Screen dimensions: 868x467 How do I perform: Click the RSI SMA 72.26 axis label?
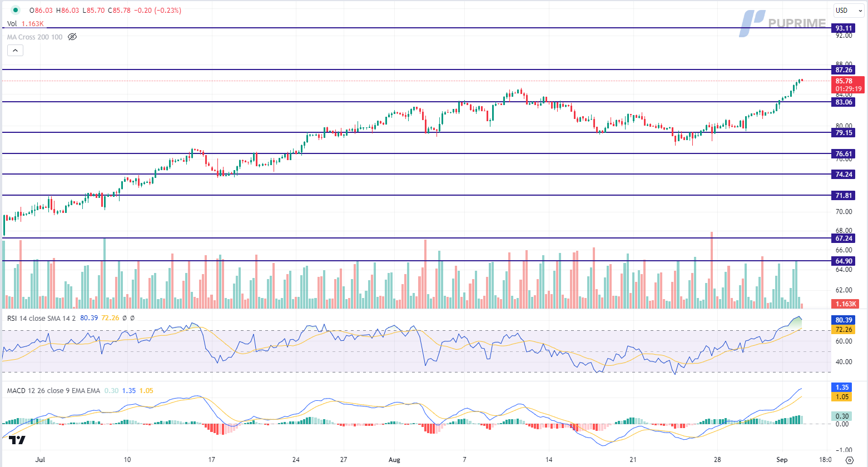coord(844,330)
